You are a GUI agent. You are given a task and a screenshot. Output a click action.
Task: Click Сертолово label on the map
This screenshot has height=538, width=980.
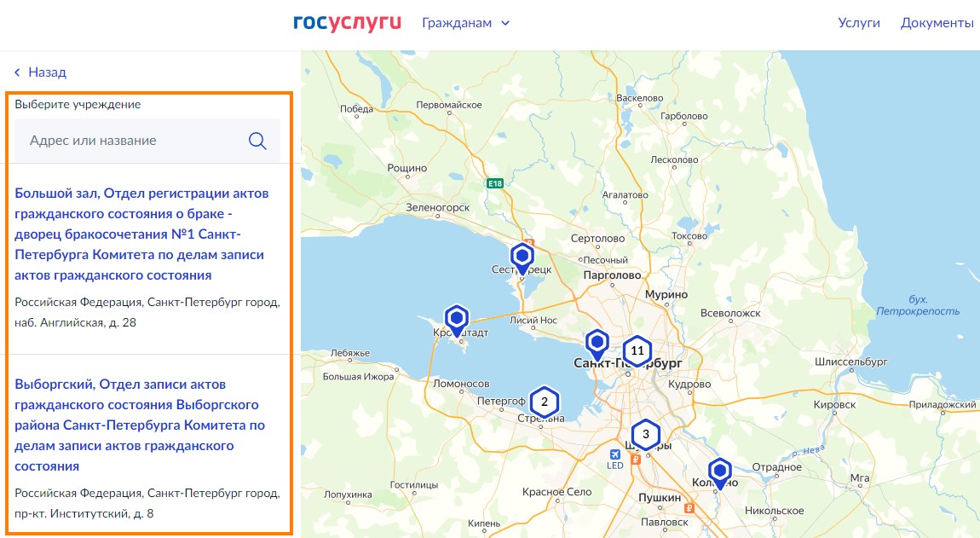[597, 239]
